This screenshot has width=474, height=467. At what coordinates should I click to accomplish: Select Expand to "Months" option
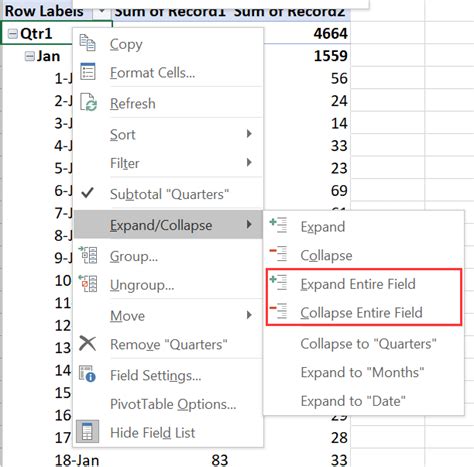(x=362, y=372)
